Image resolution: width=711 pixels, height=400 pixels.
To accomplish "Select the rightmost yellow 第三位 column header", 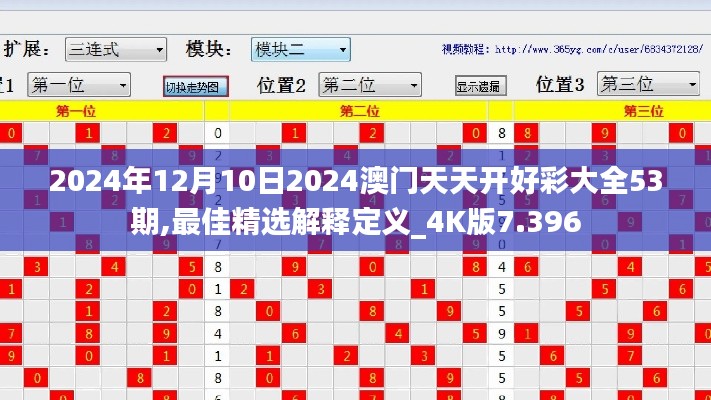I will click(x=643, y=110).
